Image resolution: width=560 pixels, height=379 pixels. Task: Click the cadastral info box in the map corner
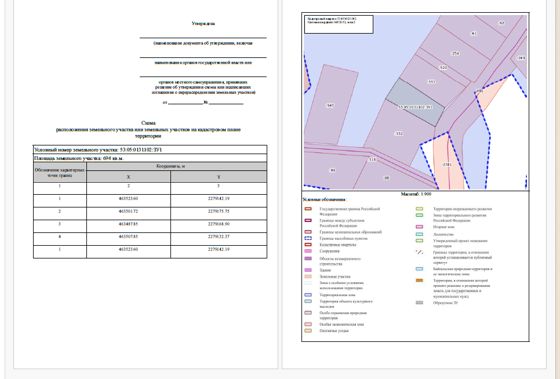339,24
